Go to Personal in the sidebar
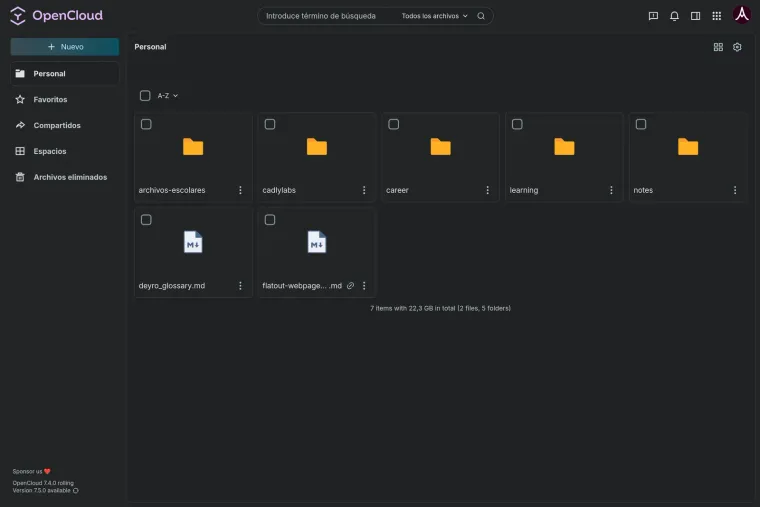The height and width of the screenshot is (507, 760). pyautogui.click(x=64, y=74)
